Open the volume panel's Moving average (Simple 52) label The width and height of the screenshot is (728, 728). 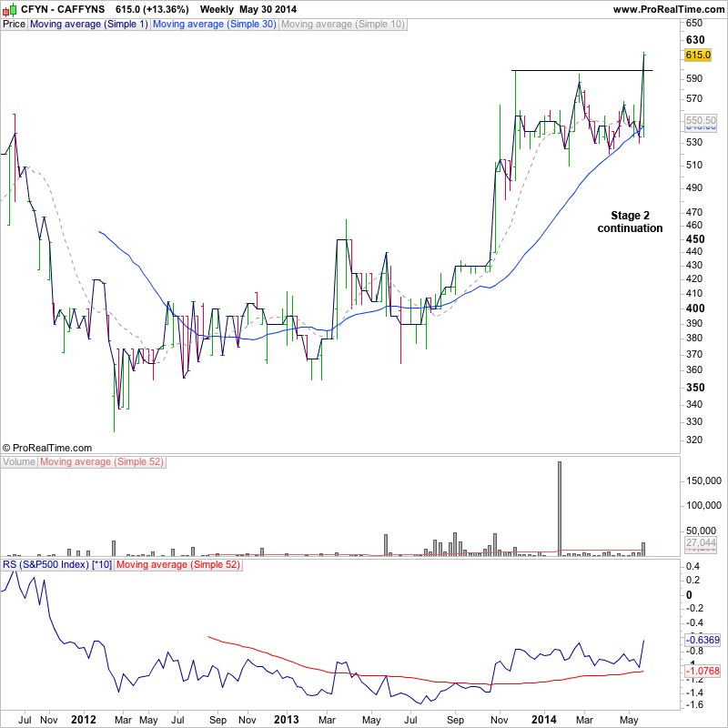[x=102, y=462]
